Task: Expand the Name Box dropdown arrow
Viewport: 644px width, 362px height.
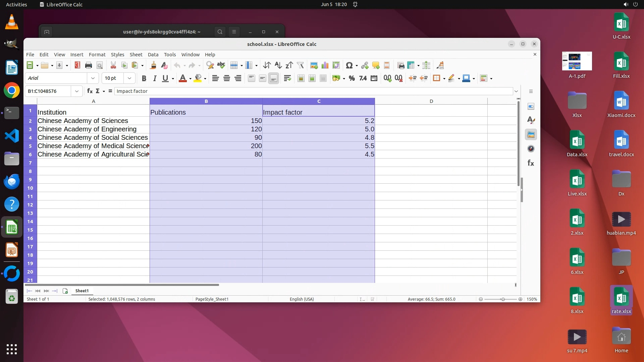Action: pyautogui.click(x=77, y=91)
